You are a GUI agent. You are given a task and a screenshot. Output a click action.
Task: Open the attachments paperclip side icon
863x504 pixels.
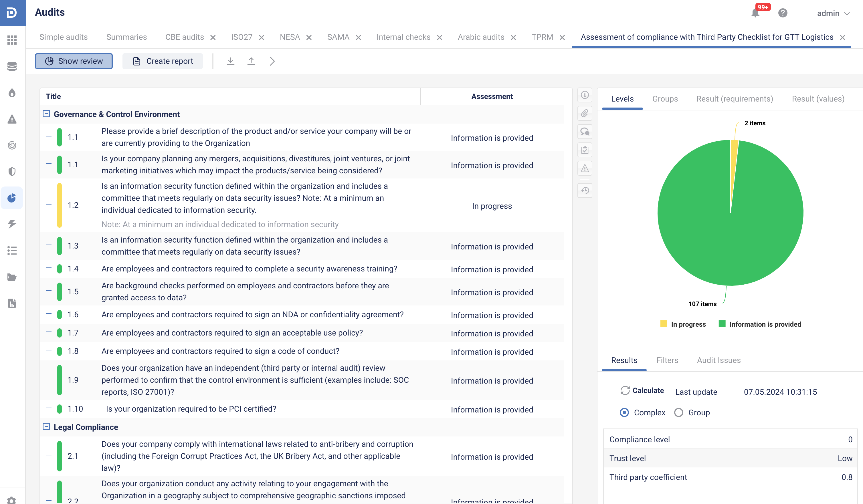(x=585, y=113)
